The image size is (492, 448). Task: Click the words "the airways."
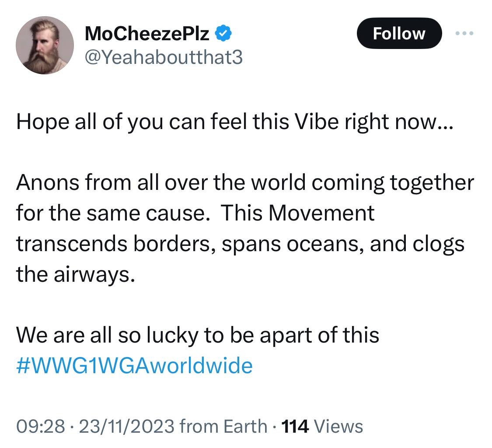73,274
